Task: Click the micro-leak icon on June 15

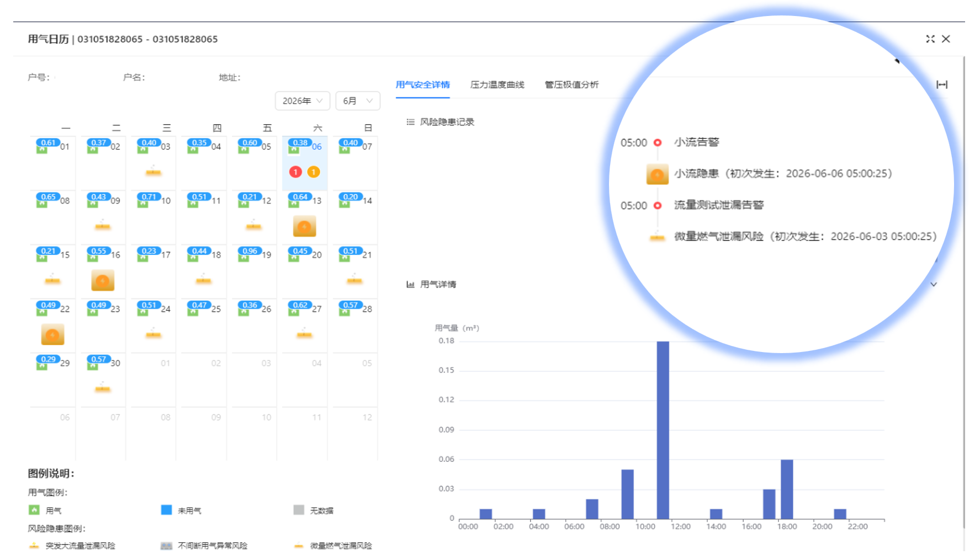Action: coord(52,280)
